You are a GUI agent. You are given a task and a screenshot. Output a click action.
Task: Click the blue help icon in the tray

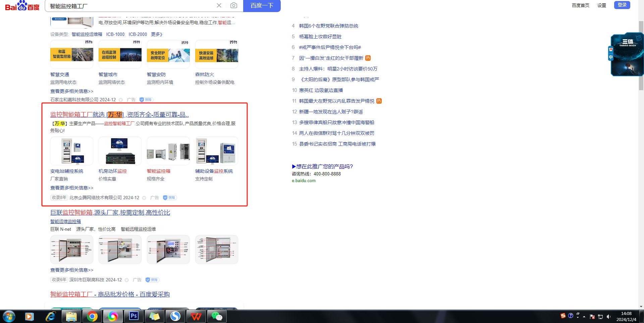coord(571,316)
